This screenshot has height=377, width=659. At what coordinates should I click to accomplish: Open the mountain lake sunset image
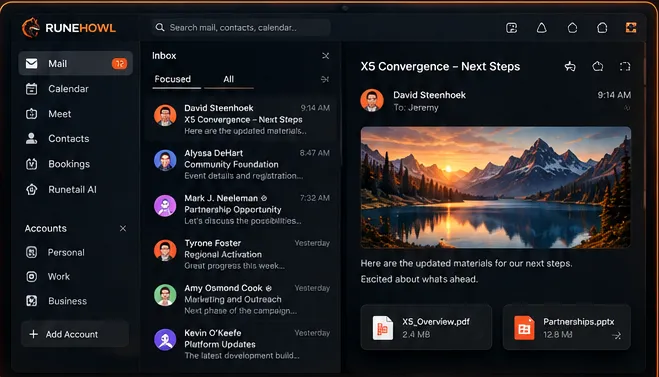tap(496, 187)
